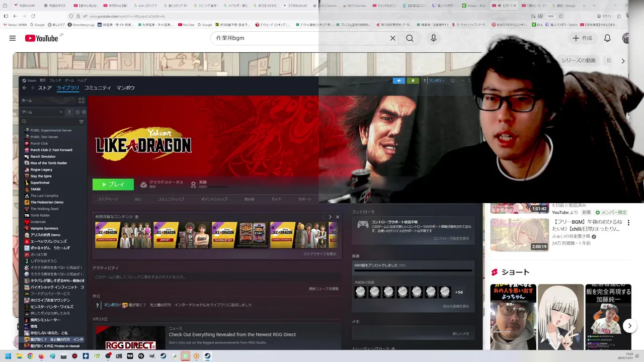
Task: Open the YouTube hamburger guide menu
Action: pyautogui.click(x=13, y=38)
